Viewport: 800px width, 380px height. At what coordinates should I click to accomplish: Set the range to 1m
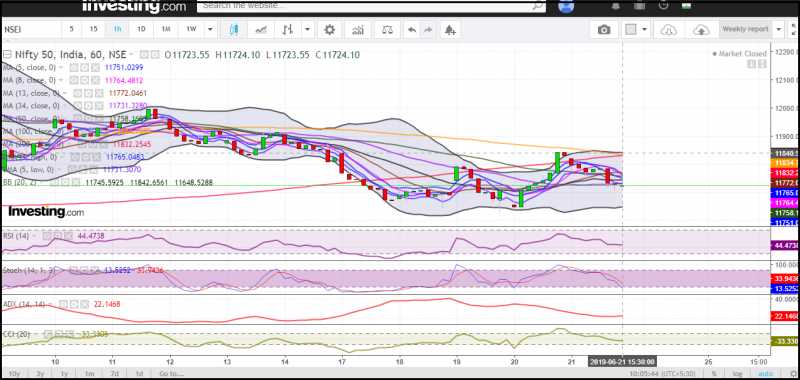(x=89, y=374)
